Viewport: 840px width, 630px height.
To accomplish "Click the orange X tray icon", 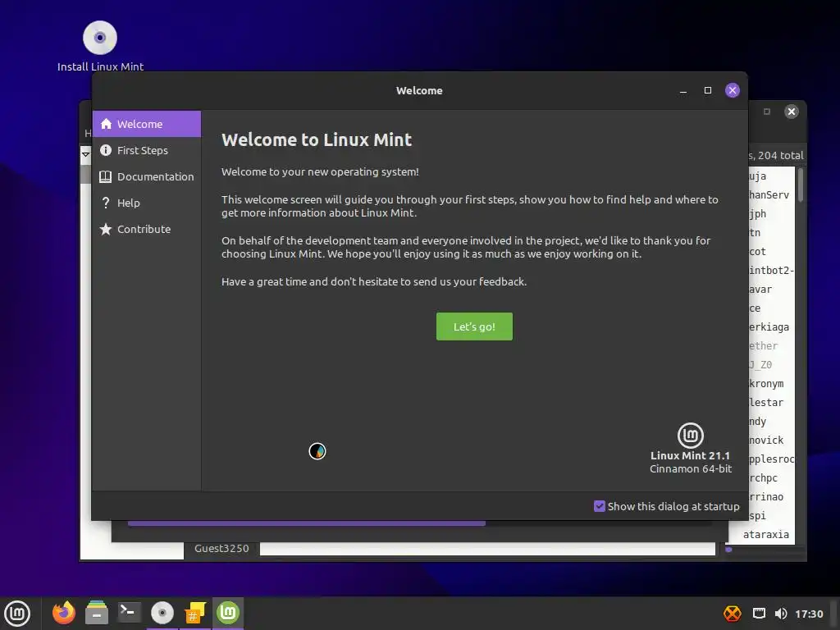I will (x=733, y=614).
